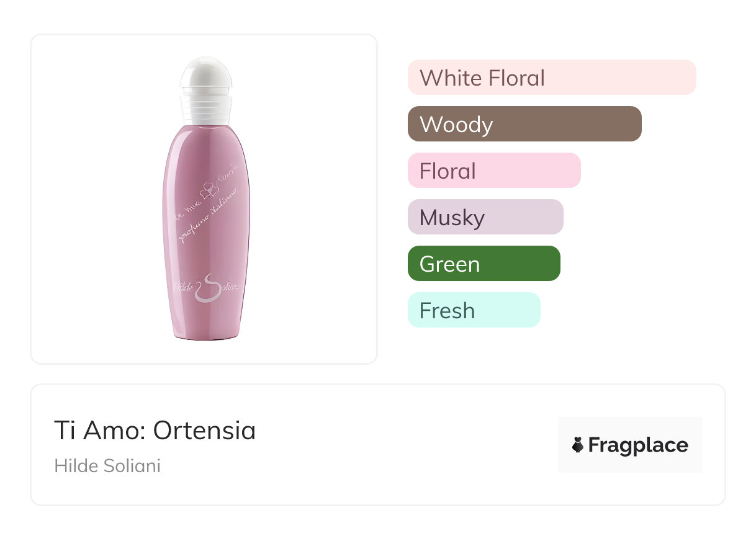Open the Hilde Soliani brand link
This screenshot has height=536, width=756.
[x=107, y=466]
